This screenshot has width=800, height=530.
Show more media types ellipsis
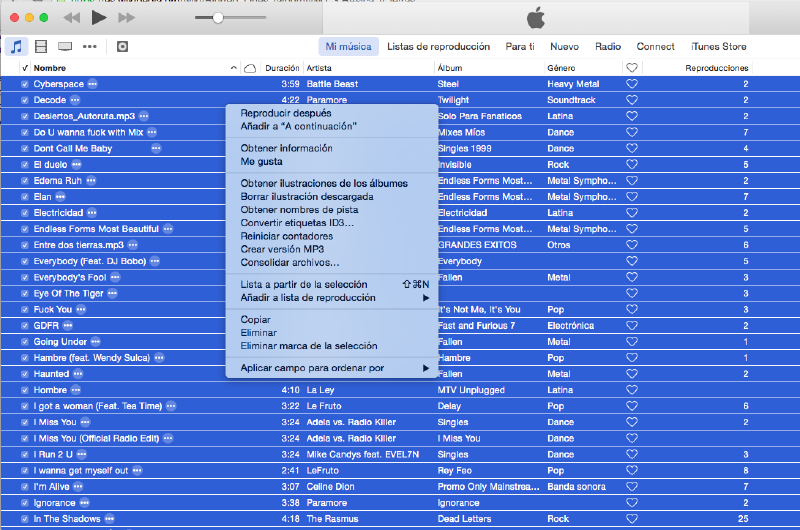90,46
